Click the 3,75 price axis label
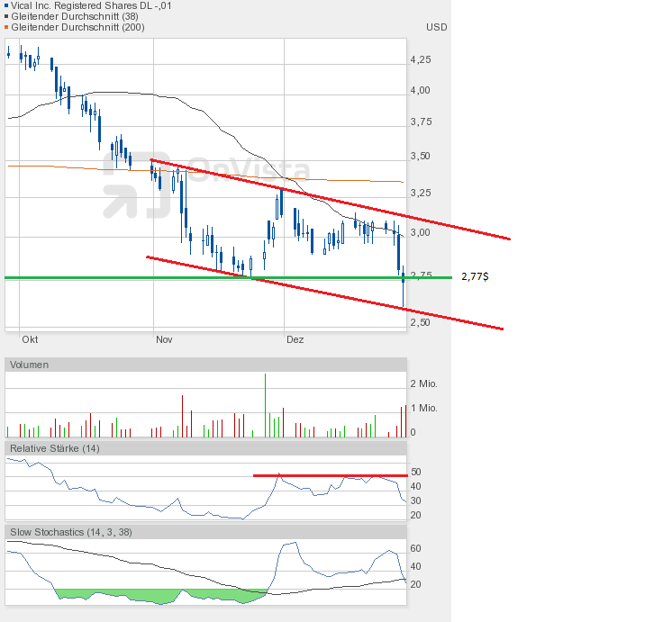Screen dimensions: 672x622 (x=421, y=122)
